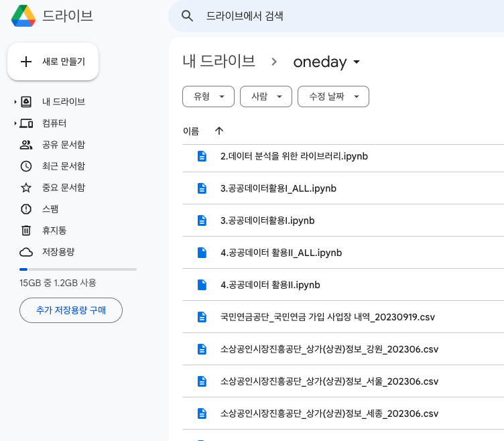Click the 국민연금공단 csv file icon
504x441 pixels.
pos(202,317)
